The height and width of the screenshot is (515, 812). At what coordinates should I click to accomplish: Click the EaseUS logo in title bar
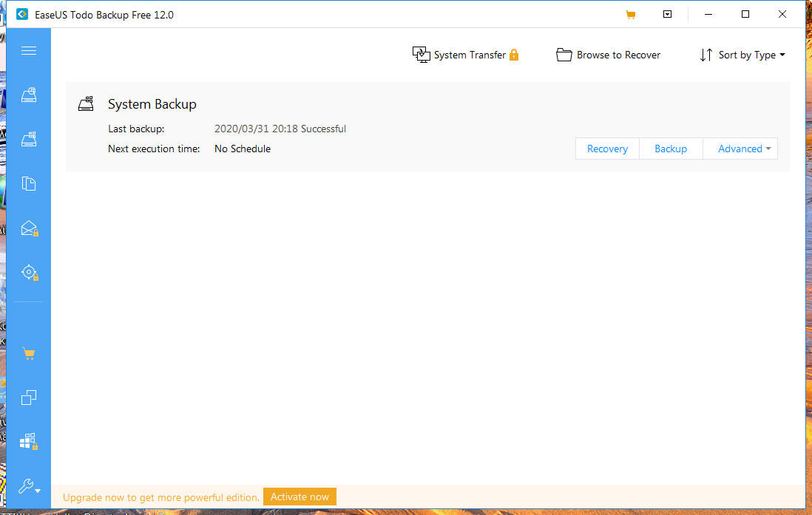click(x=21, y=15)
